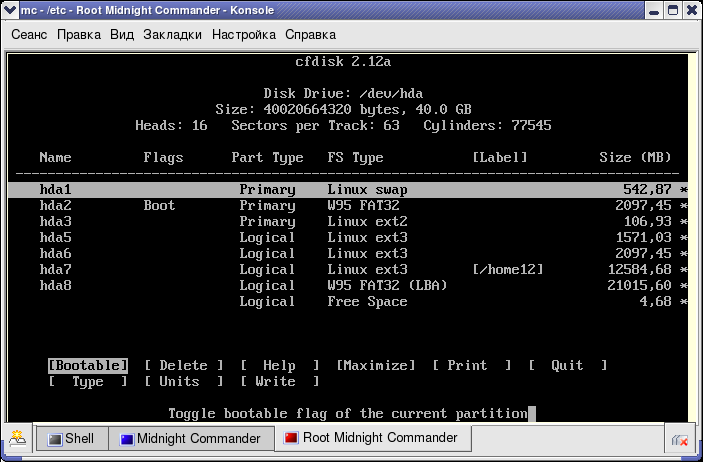Click the 542,87 size value
This screenshot has width=703, height=462.
pos(647,190)
